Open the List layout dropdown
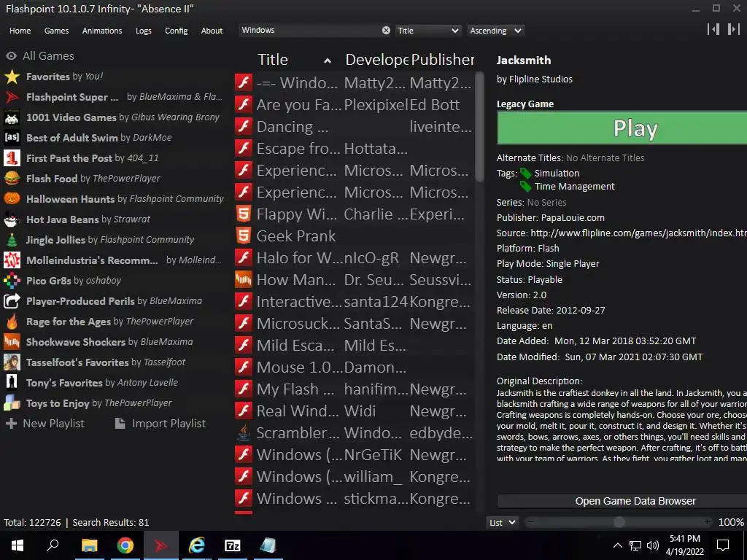This screenshot has height=560, width=747. click(503, 522)
